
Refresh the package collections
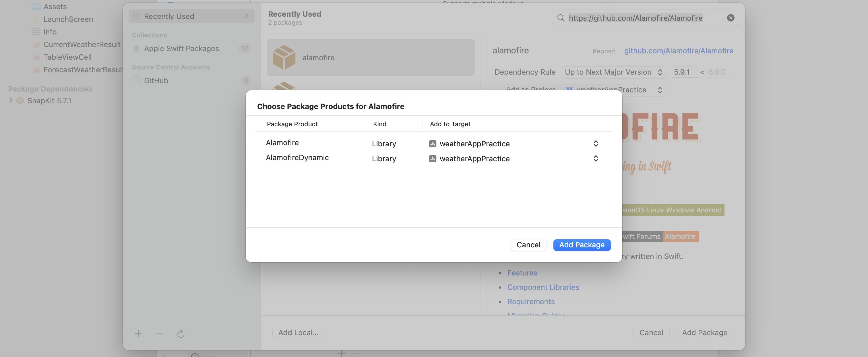coord(181,333)
